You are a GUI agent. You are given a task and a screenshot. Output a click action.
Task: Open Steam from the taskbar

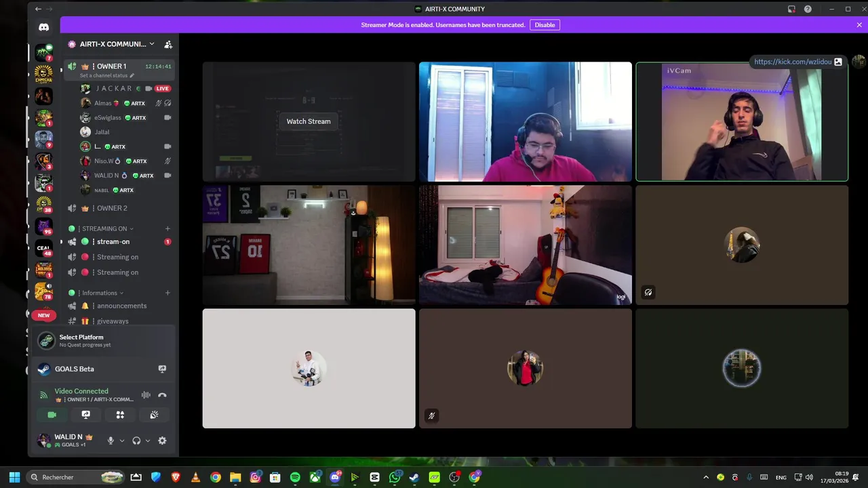tap(414, 477)
